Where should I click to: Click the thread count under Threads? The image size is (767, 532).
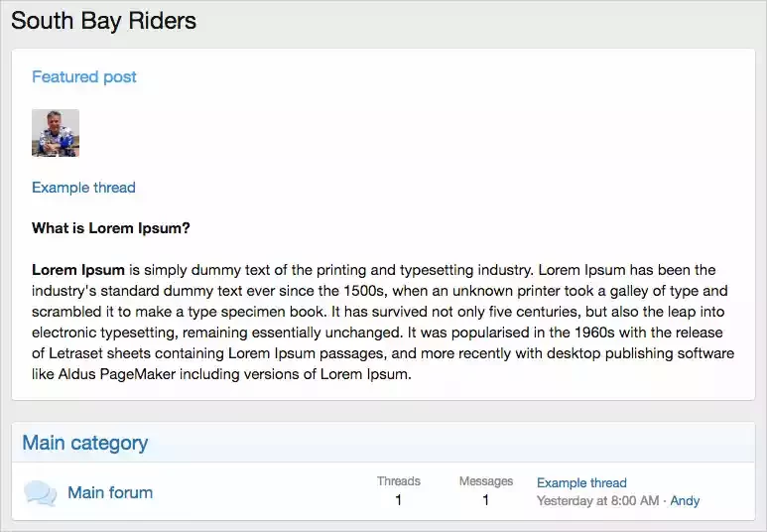(x=399, y=499)
